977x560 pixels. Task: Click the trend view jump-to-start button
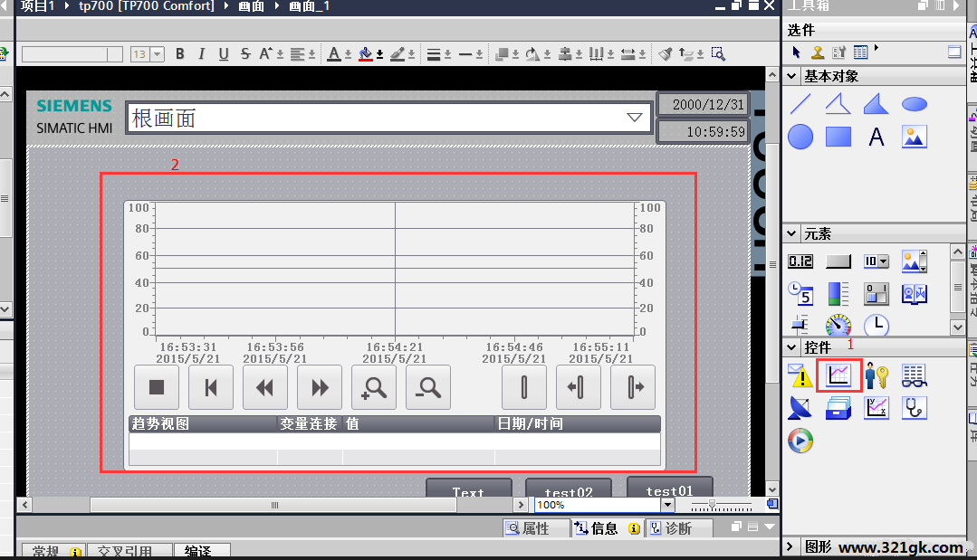[x=211, y=387]
